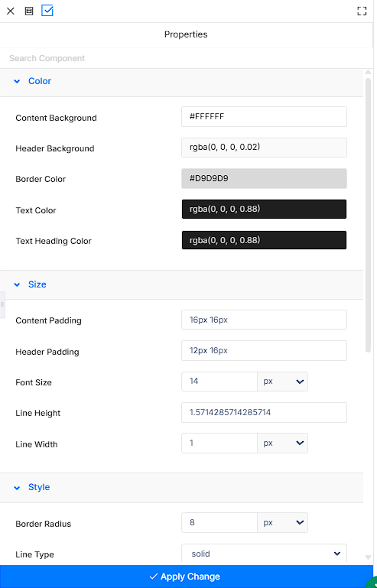Click the scroll down arrow on scrollbar
Image resolution: width=377 pixels, height=588 pixels.
[x=368, y=557]
